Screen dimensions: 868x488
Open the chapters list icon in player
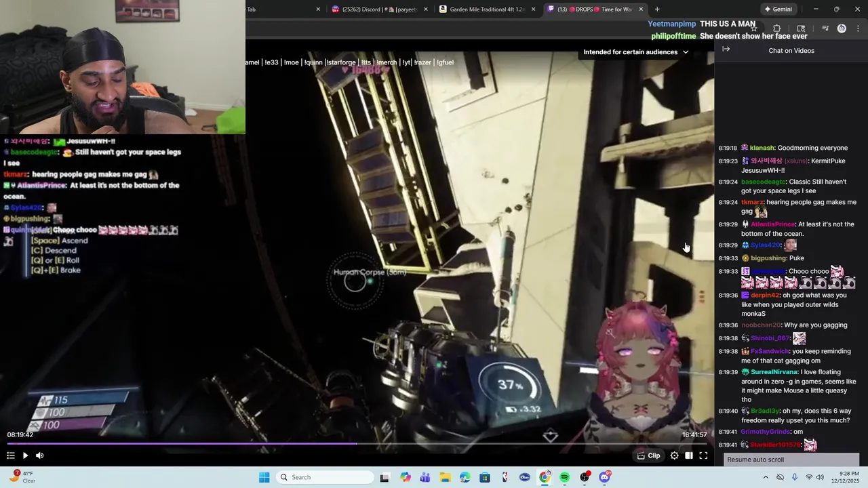pos(11,455)
